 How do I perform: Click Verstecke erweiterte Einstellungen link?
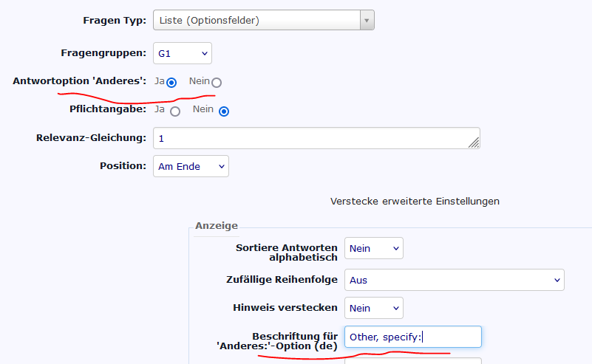click(x=415, y=201)
